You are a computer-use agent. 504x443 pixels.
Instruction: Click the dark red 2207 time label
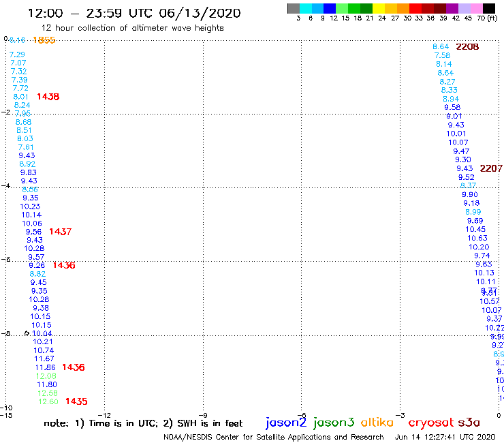[x=491, y=168]
